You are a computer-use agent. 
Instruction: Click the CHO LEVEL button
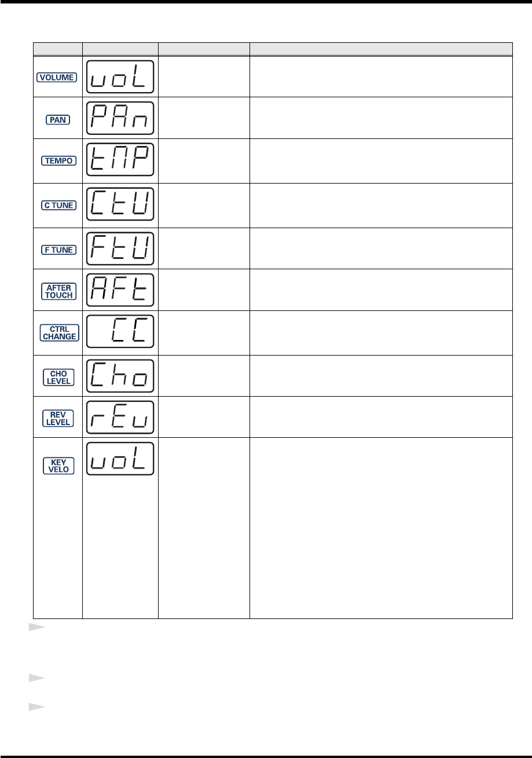[58, 377]
